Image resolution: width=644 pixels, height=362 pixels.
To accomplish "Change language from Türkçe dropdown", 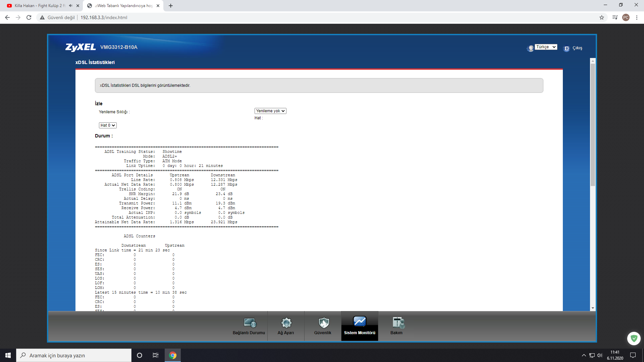I will (546, 47).
